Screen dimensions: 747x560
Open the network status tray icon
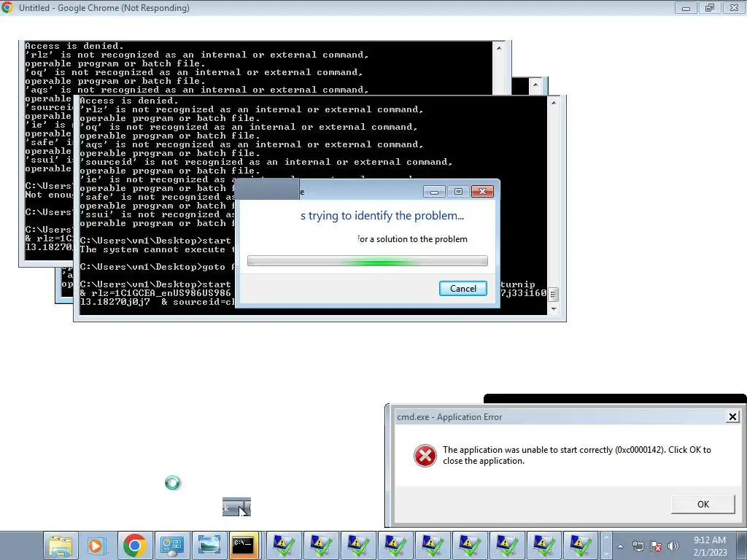638,546
